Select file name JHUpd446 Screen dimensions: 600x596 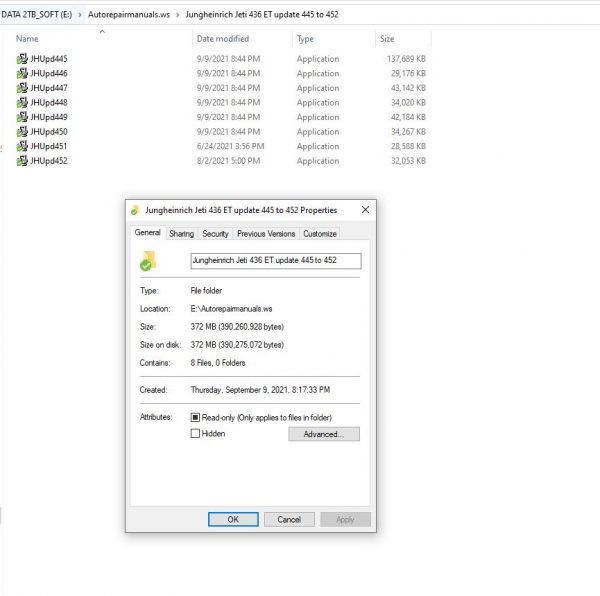[x=49, y=73]
